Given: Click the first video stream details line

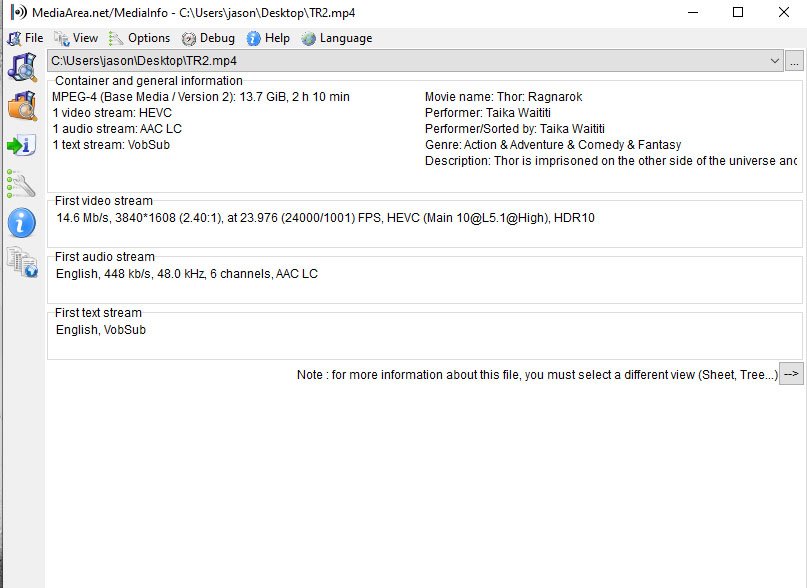Looking at the screenshot, I should tap(325, 218).
